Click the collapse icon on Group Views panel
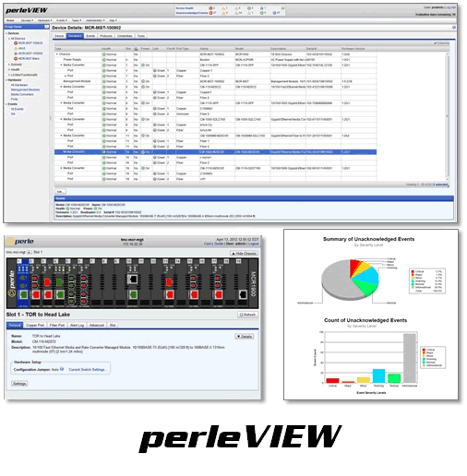 (x=46, y=27)
